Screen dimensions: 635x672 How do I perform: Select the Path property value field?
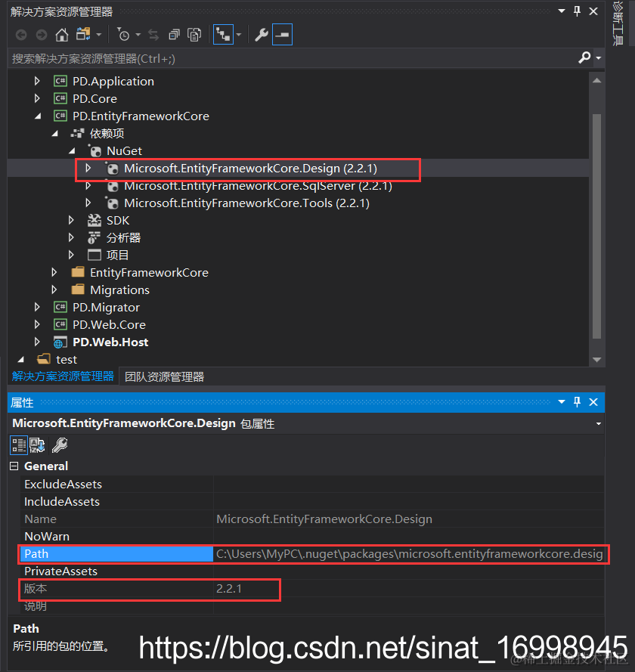pyautogui.click(x=409, y=554)
